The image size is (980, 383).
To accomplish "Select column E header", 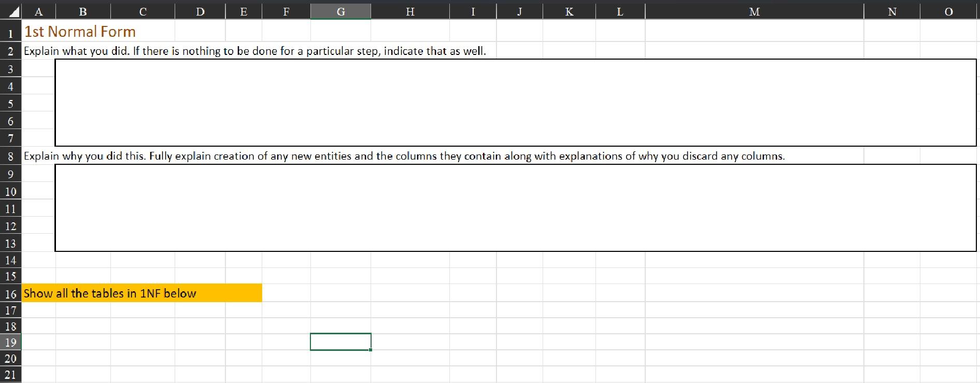I will 244,11.
